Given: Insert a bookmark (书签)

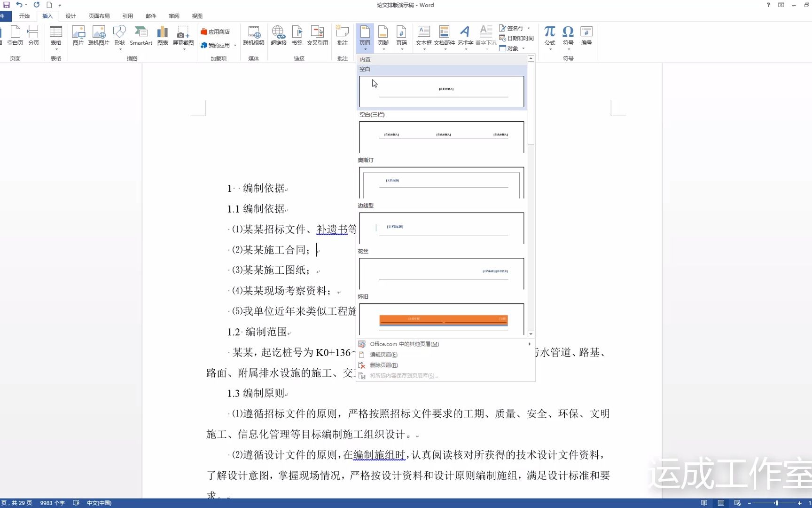Looking at the screenshot, I should click(x=297, y=36).
